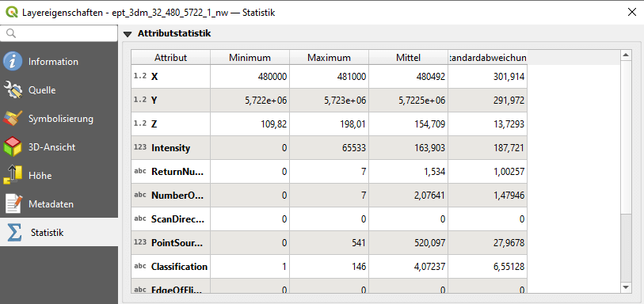Image resolution: width=644 pixels, height=304 pixels.
Task: Open Symbolisierung paintbrush icon
Action: [x=13, y=119]
